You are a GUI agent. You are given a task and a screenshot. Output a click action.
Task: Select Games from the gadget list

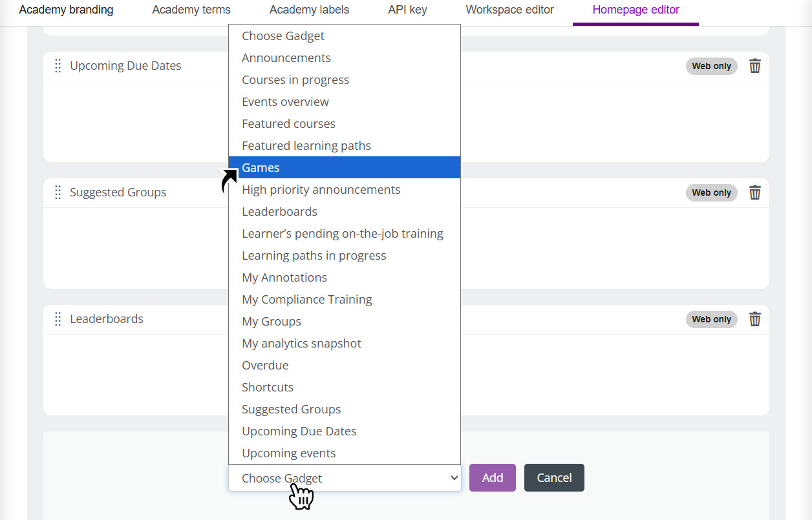(260, 167)
